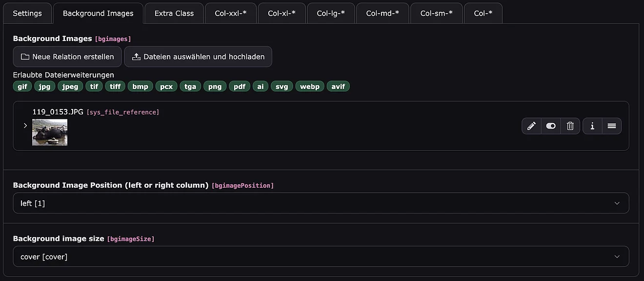
Task: Edit the 119_0153.JPG file reference
Action: pos(531,126)
